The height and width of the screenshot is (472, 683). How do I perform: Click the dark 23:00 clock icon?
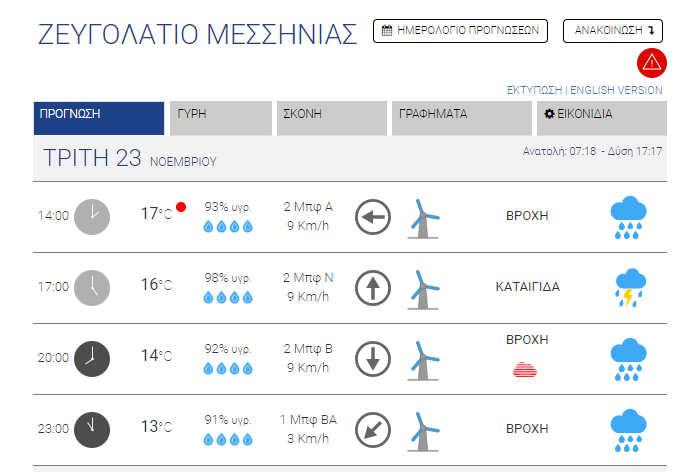(92, 427)
